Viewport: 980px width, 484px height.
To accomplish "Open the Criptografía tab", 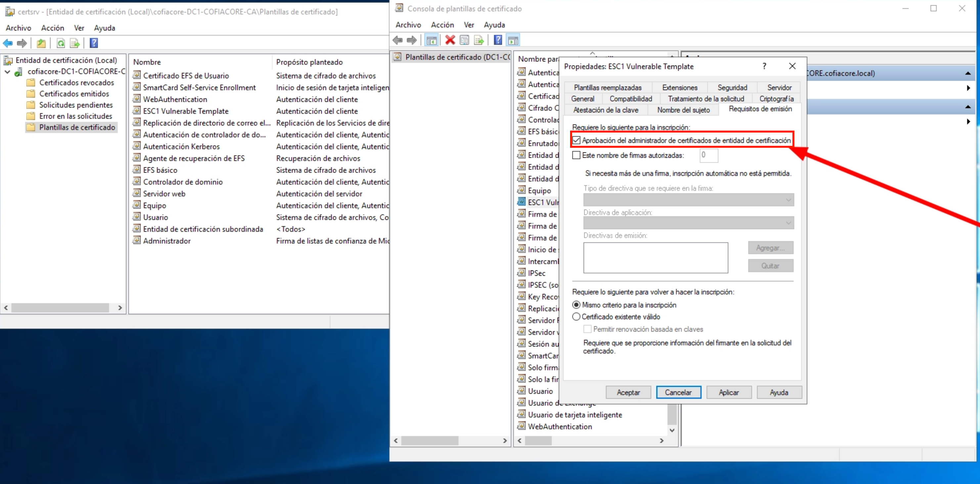I will (777, 99).
